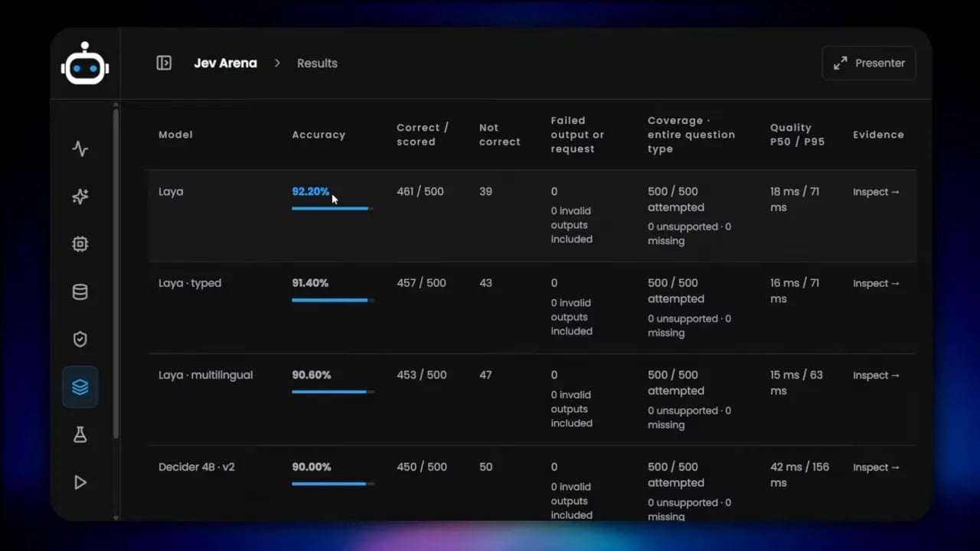Open Inspect link for Laya · typed row

click(877, 283)
